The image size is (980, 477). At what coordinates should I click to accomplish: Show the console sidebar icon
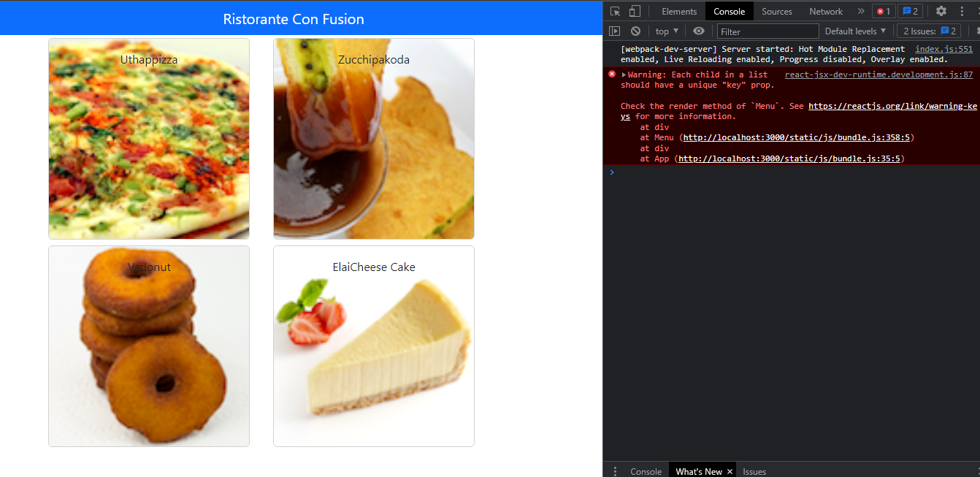(x=615, y=31)
